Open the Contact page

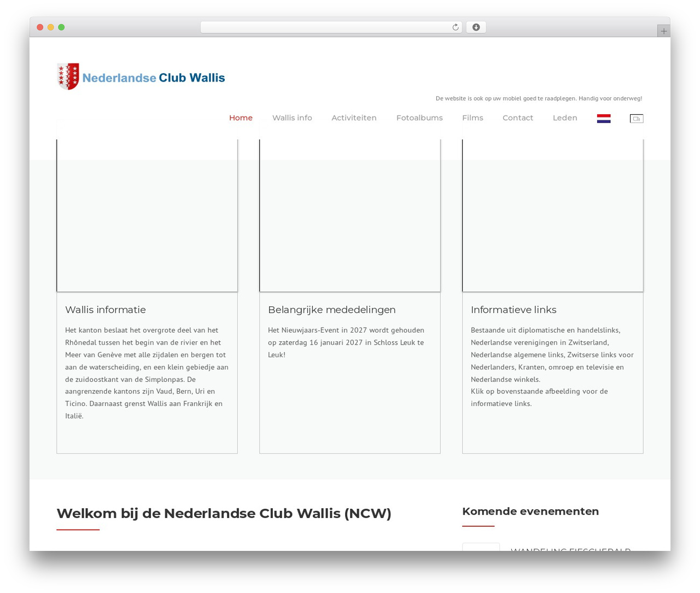(518, 118)
